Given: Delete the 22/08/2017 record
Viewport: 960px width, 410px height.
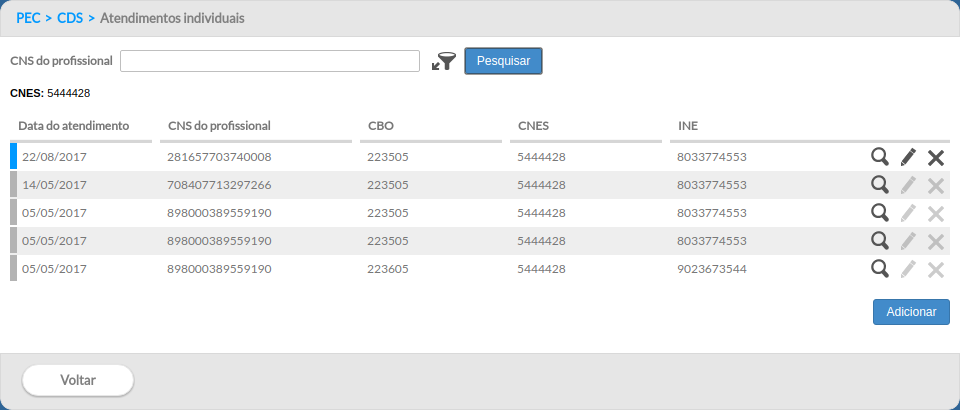Looking at the screenshot, I should [x=936, y=158].
